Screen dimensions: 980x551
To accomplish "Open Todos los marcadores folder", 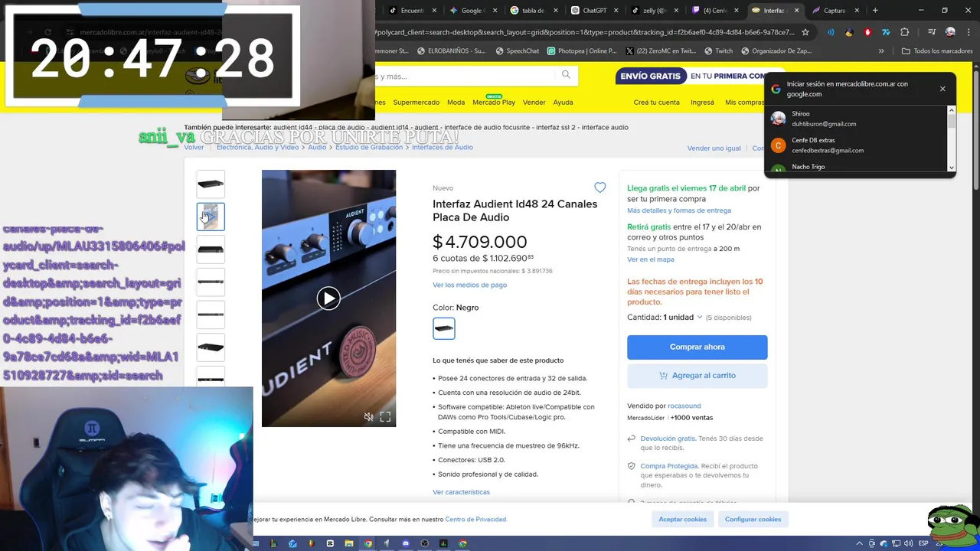I will 937,51.
